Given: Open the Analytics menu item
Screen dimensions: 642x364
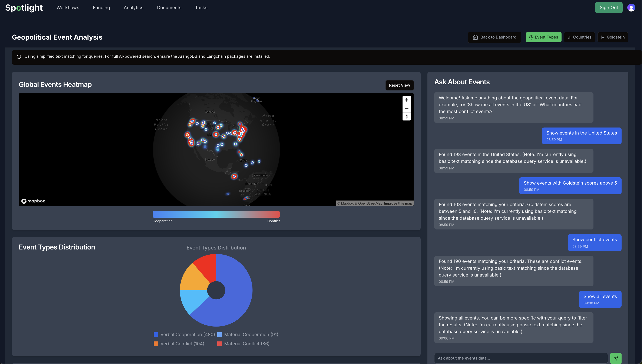Looking at the screenshot, I should 133,7.
